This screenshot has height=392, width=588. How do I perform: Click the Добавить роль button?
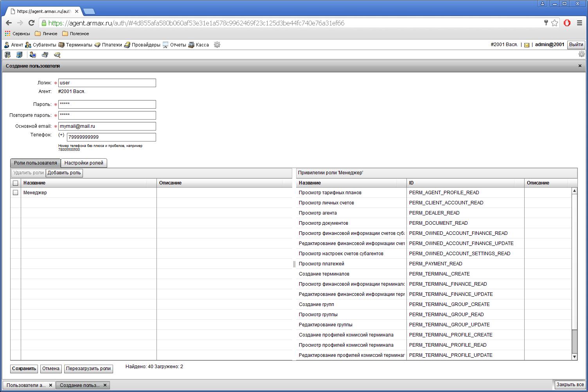pos(64,173)
